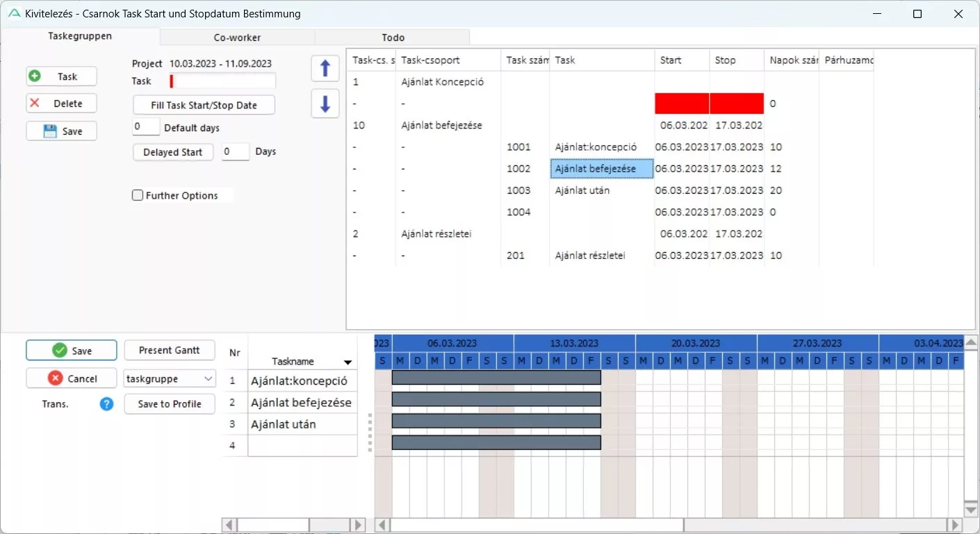Click the Task name input field

222,81
